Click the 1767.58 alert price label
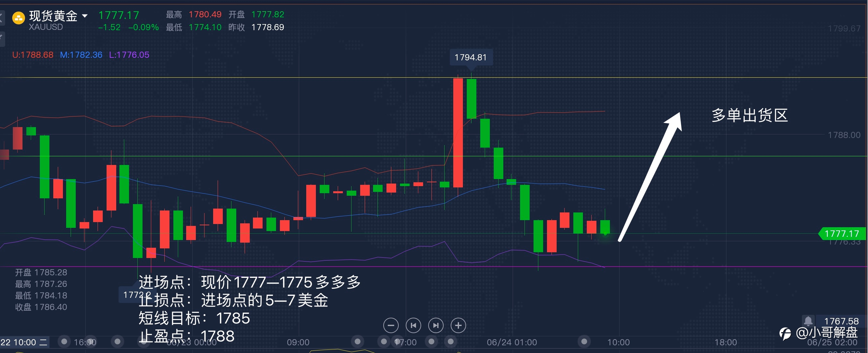This screenshot has width=868, height=353. click(x=842, y=321)
